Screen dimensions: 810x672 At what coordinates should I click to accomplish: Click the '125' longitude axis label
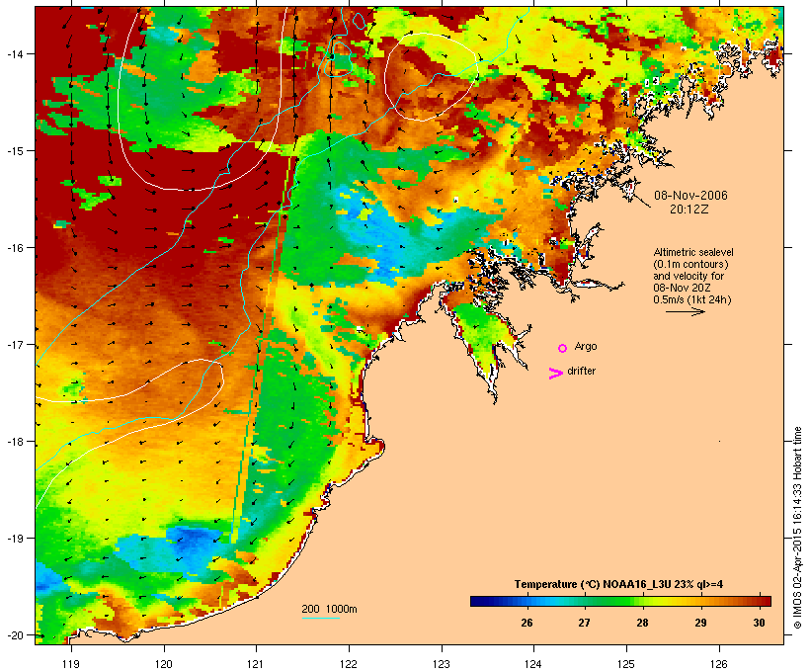(x=626, y=664)
